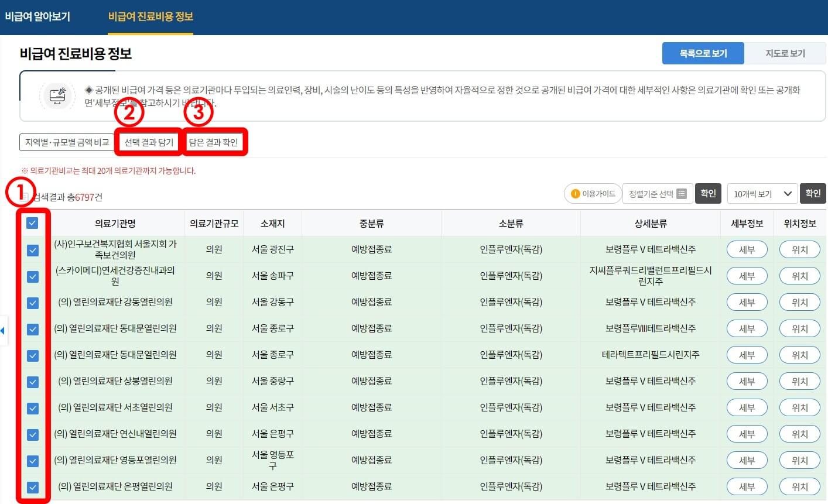828x504 pixels.
Task: Click the 확인 button next to sort selection
Action: pyautogui.click(x=709, y=193)
